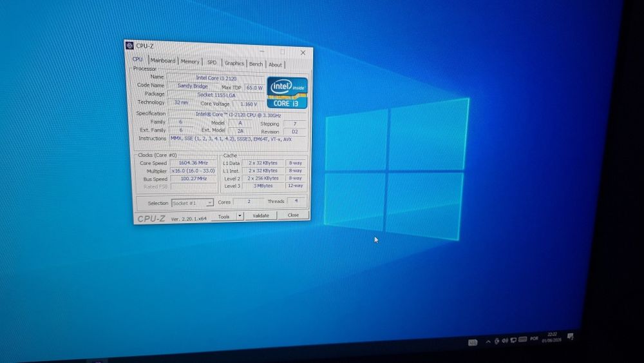Click the Max TDP value '65.0 W'

click(x=254, y=88)
